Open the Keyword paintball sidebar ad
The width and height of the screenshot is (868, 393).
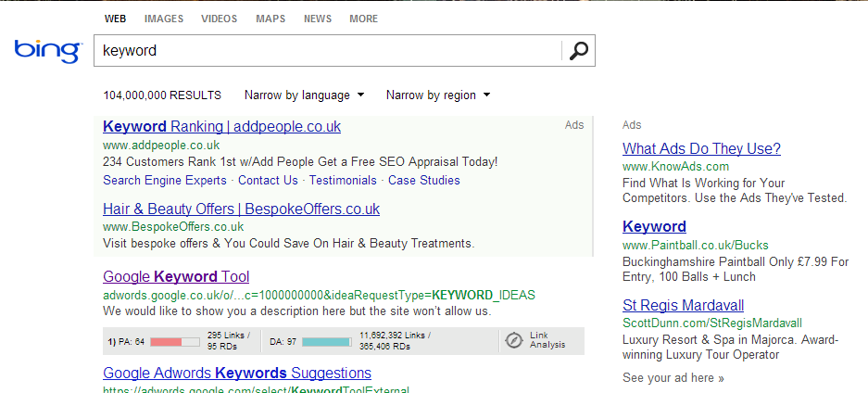654,227
